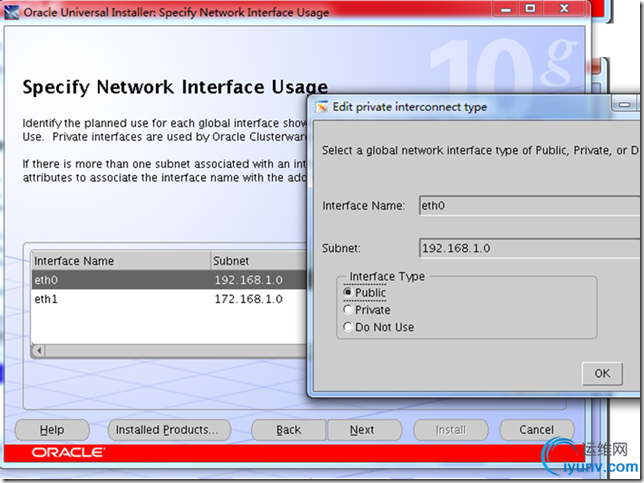644x483 pixels.
Task: Focus the Subnet field showing 192.168.1.0
Action: click(x=529, y=248)
